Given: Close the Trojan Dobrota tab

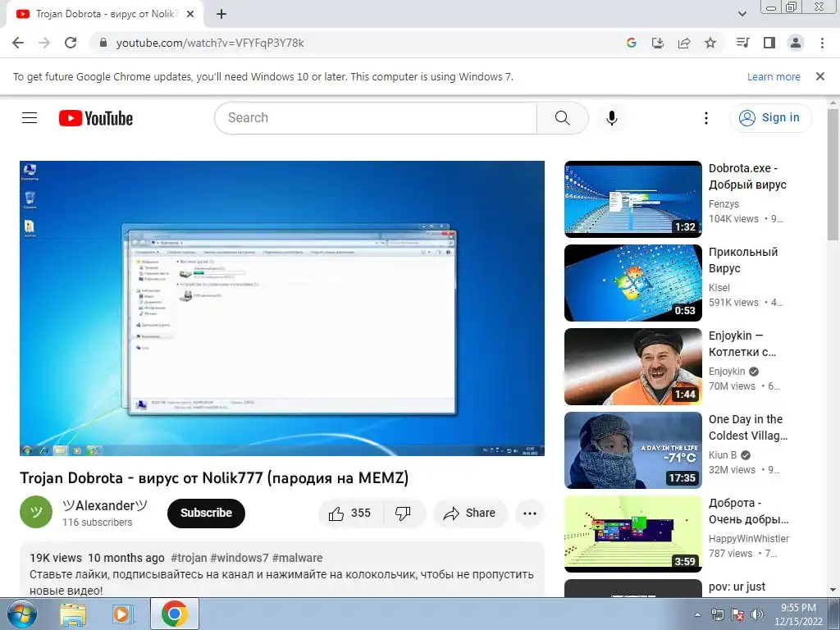Looking at the screenshot, I should (190, 15).
